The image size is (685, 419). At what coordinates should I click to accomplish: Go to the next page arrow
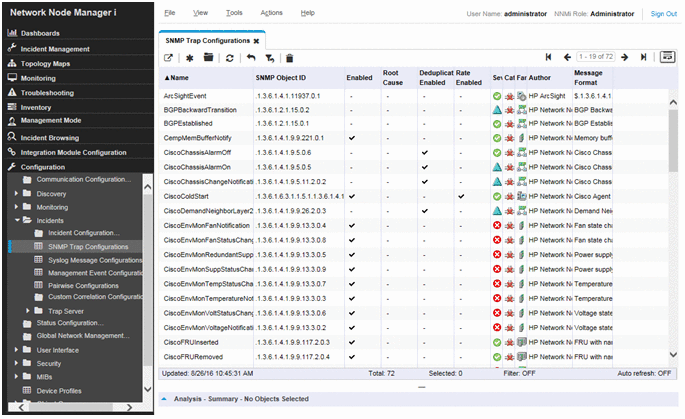point(625,58)
